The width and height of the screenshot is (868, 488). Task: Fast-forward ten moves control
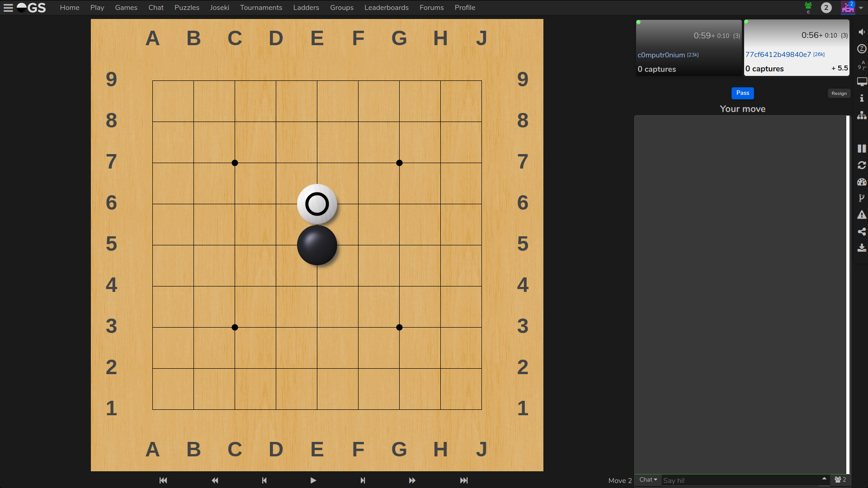pos(412,480)
